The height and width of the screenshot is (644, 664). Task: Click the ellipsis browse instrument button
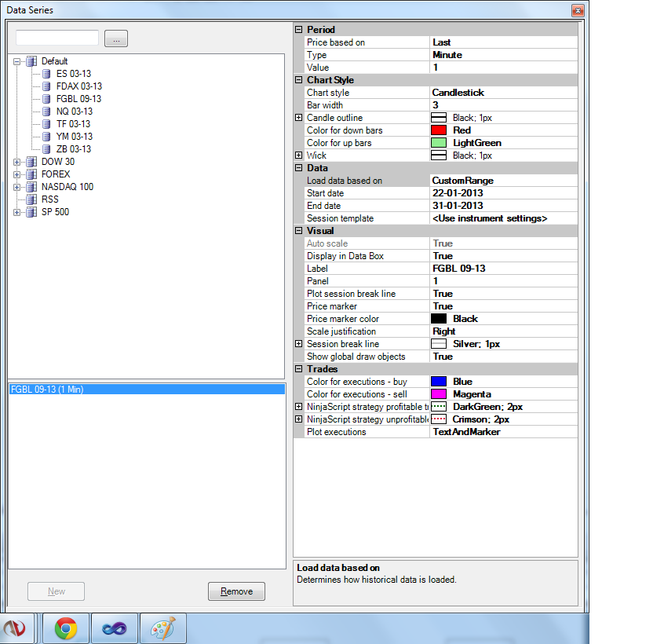coord(116,39)
